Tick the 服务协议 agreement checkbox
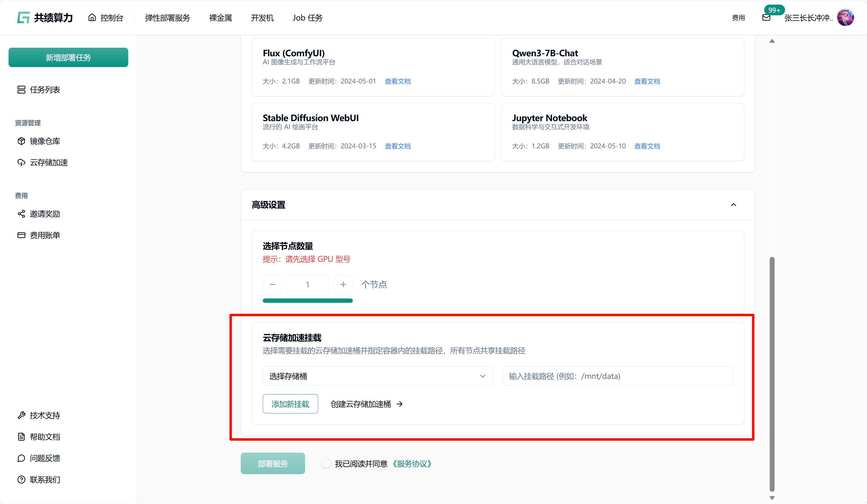 click(x=326, y=463)
